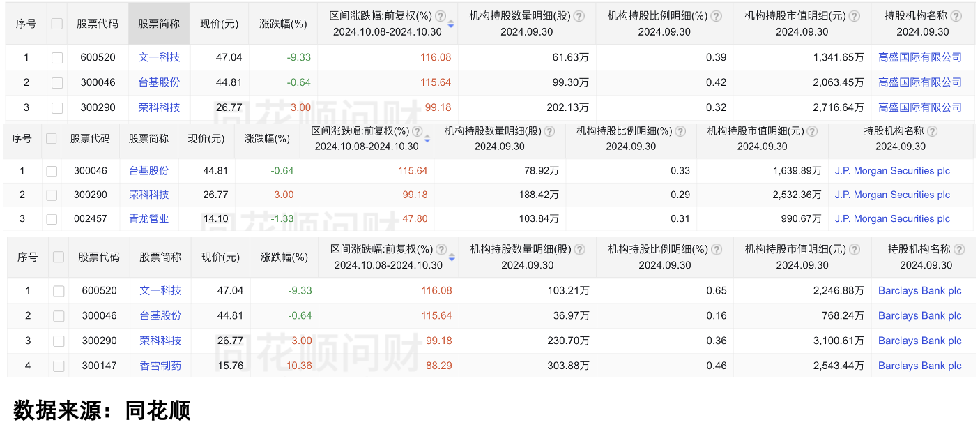Open the 青龙管业 stock link
The height and width of the screenshot is (434, 980).
[x=149, y=219]
